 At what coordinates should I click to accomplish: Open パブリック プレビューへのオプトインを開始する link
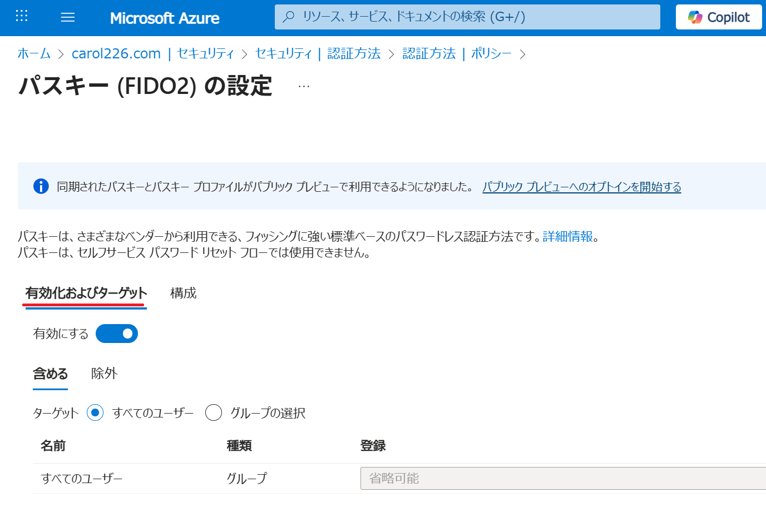(581, 187)
